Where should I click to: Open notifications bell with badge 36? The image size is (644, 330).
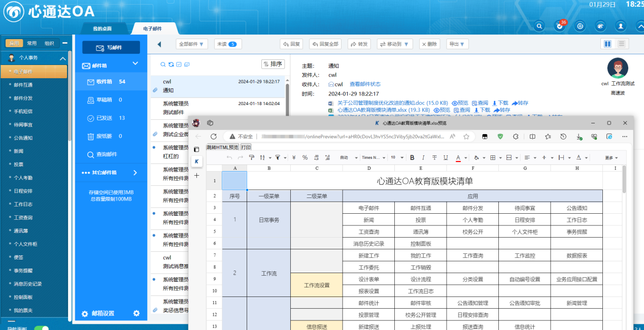tap(560, 25)
